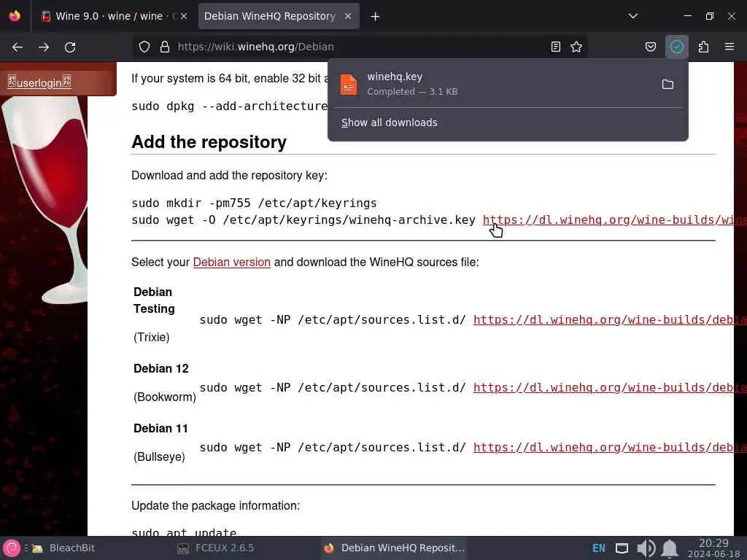The width and height of the screenshot is (747, 560).
Task: Select Debian WineHQ Repository taskbar entry
Action: point(393,548)
